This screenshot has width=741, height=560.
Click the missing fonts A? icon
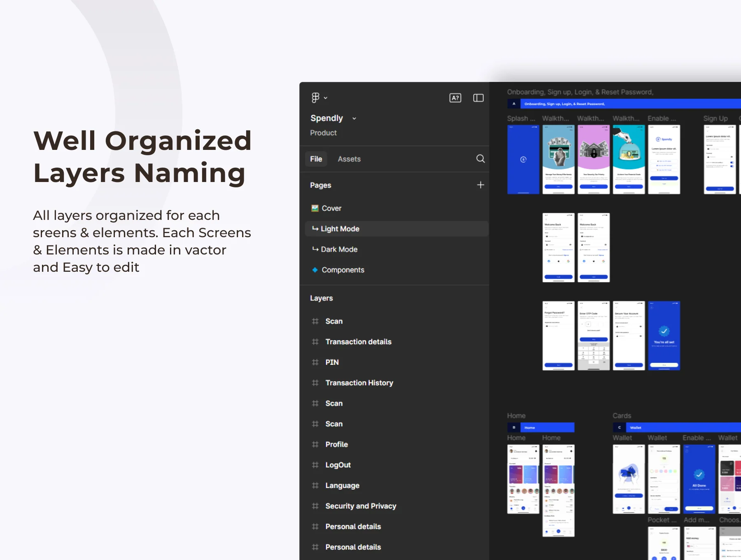(455, 98)
